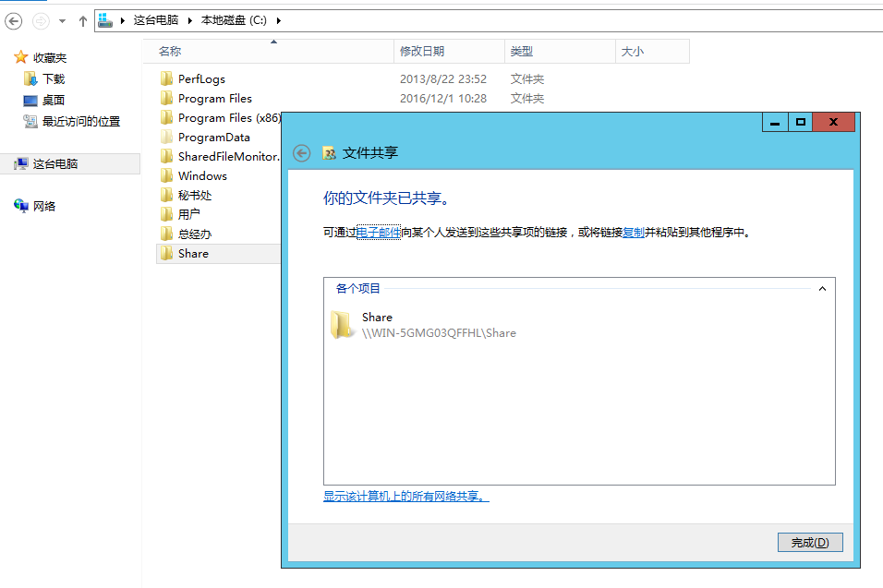Select 桌面 in the navigation pane
Screen dimensions: 883x588
coord(54,100)
